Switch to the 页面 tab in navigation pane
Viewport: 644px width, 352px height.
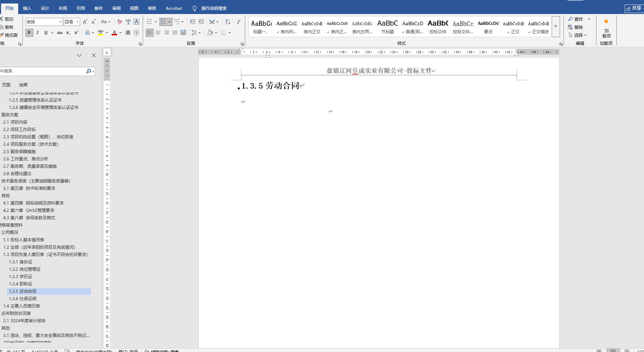click(x=6, y=85)
